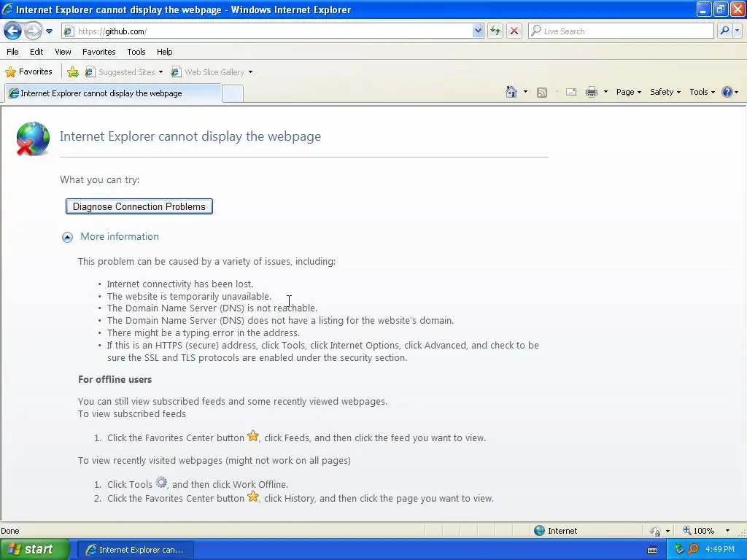
Task: Click the Protected Mode lock status icon
Action: tap(656, 531)
